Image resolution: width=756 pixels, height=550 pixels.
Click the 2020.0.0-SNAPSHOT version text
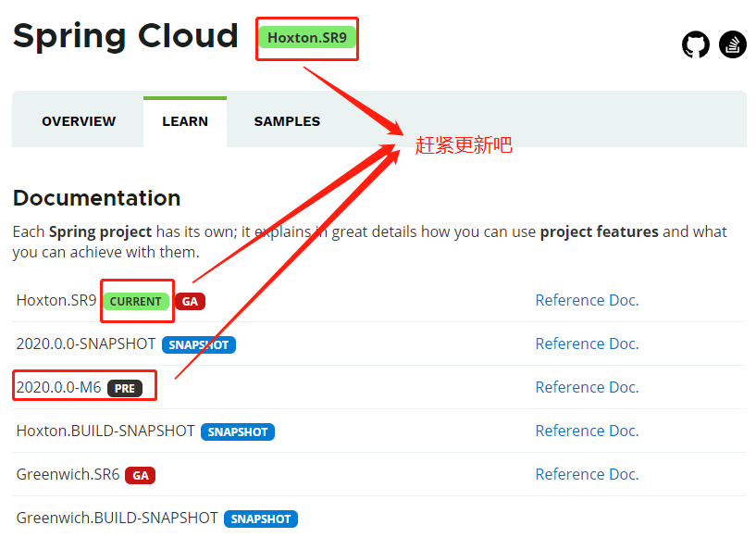86,344
